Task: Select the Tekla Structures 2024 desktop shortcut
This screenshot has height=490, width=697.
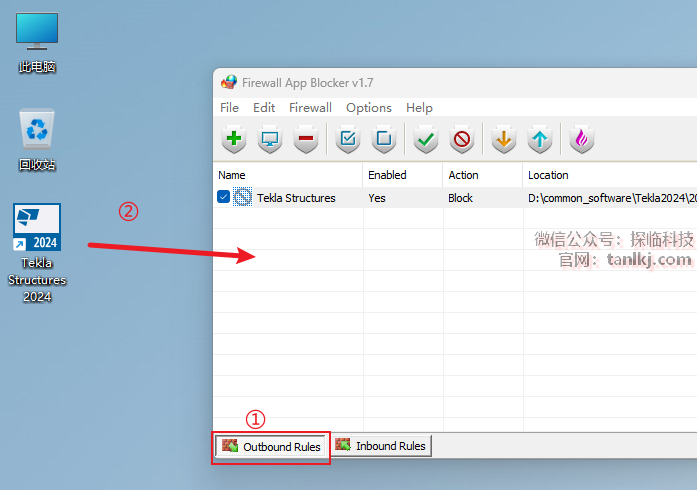Action: [x=37, y=253]
